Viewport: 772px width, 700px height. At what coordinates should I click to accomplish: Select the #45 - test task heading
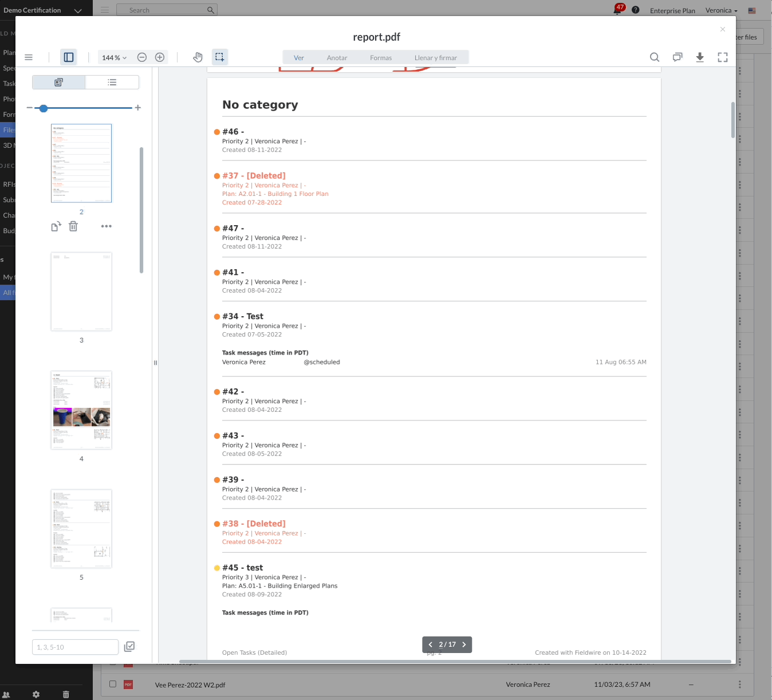pos(243,568)
